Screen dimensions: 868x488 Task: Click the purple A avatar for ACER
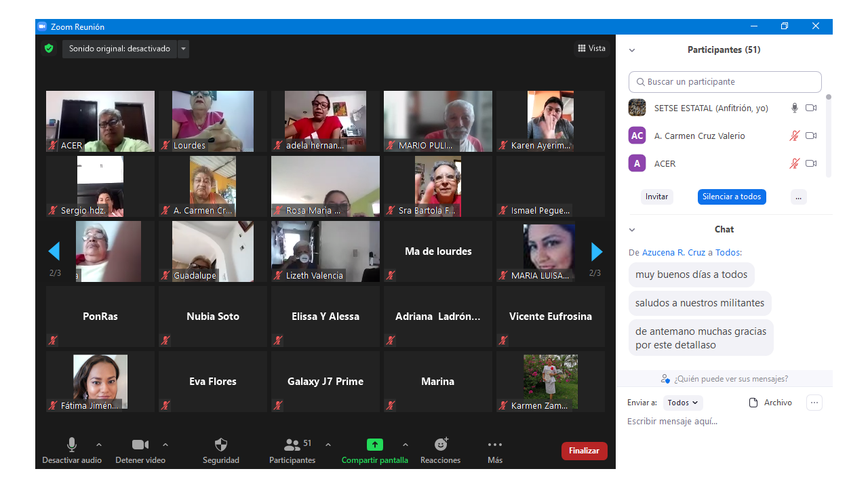coord(637,163)
